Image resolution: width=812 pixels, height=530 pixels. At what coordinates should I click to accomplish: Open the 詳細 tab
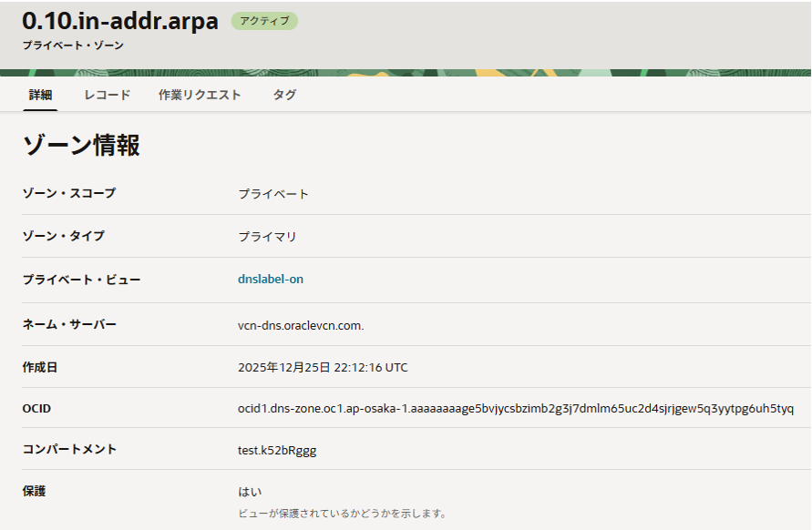[40, 95]
